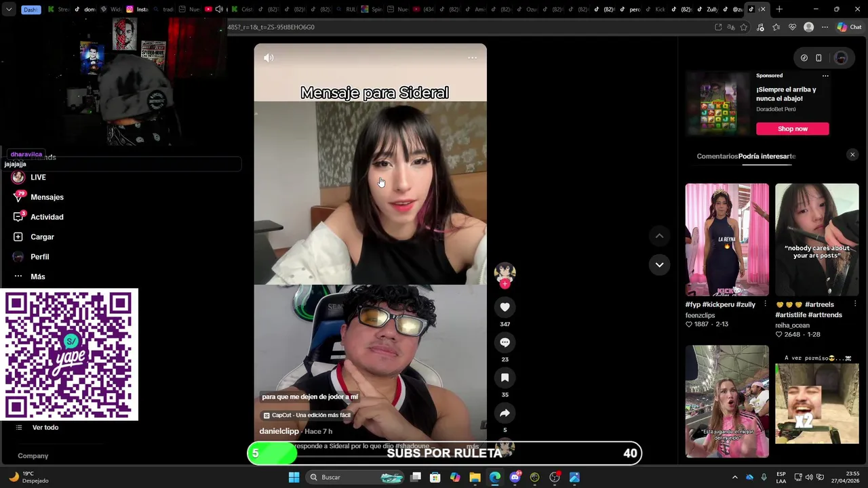This screenshot has height=488, width=868.
Task: Go to the previous video (up chevron)
Action: (659, 236)
